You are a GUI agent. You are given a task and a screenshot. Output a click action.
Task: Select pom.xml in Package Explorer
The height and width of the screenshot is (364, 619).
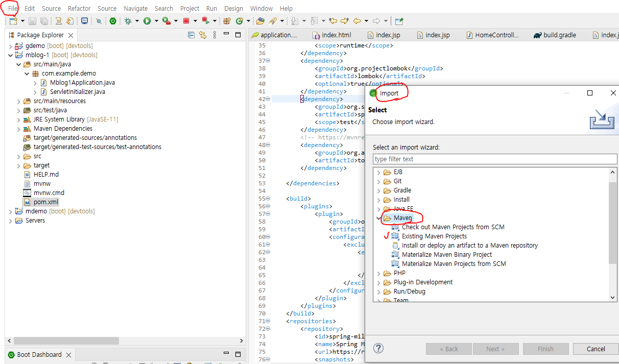[41, 202]
